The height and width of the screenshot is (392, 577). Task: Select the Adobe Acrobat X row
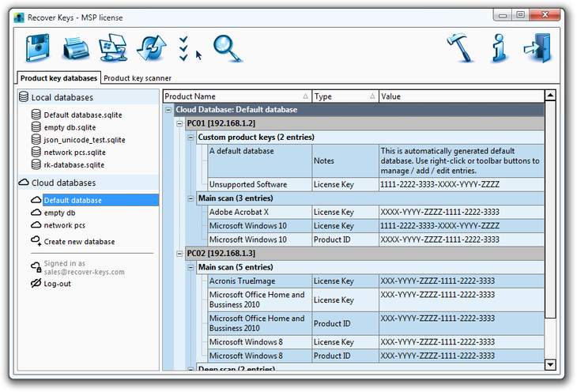pos(376,212)
